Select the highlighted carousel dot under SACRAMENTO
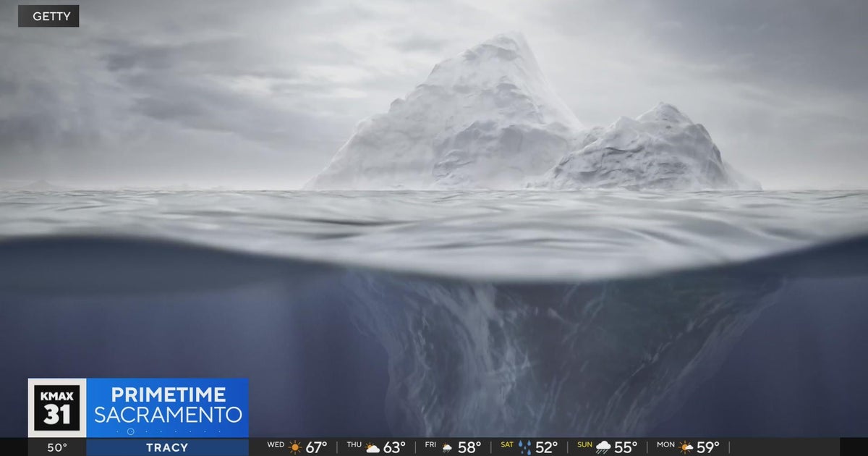The image size is (868, 456). (x=130, y=431)
